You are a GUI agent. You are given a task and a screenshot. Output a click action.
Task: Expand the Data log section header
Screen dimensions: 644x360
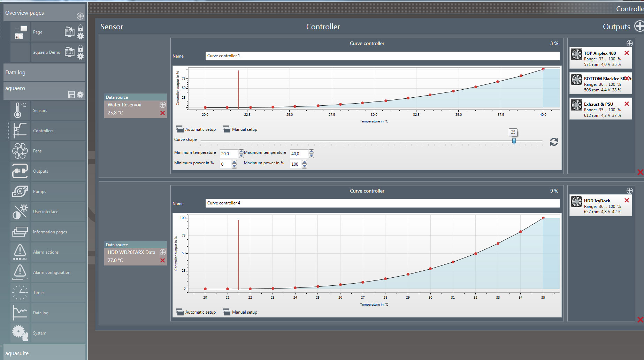click(x=44, y=72)
